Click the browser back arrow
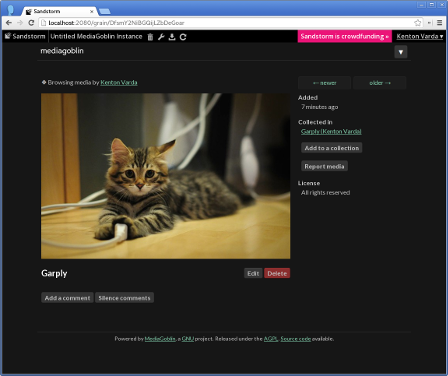 point(9,23)
